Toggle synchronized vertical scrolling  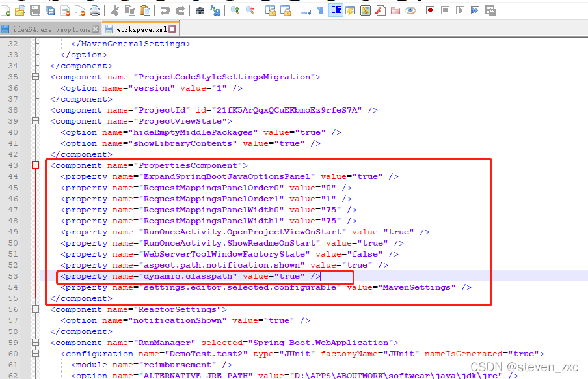[x=271, y=10]
